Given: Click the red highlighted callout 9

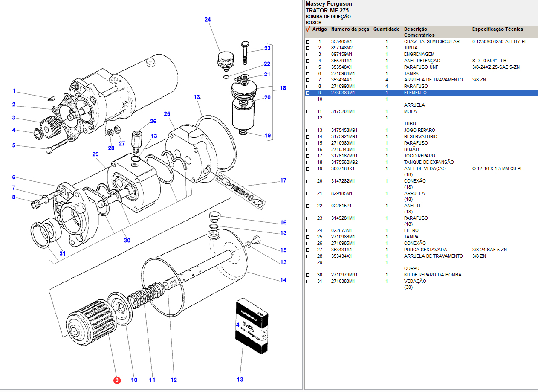Looking at the screenshot, I should [x=117, y=380].
